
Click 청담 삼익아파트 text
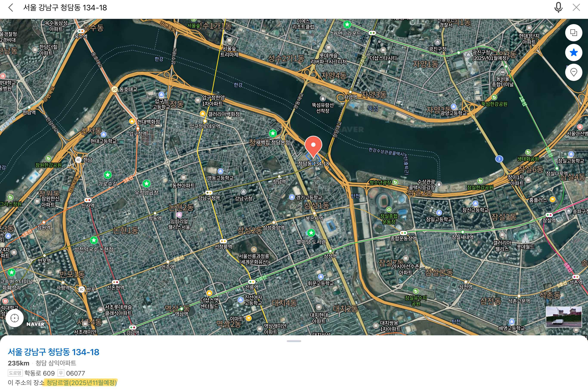click(56, 363)
